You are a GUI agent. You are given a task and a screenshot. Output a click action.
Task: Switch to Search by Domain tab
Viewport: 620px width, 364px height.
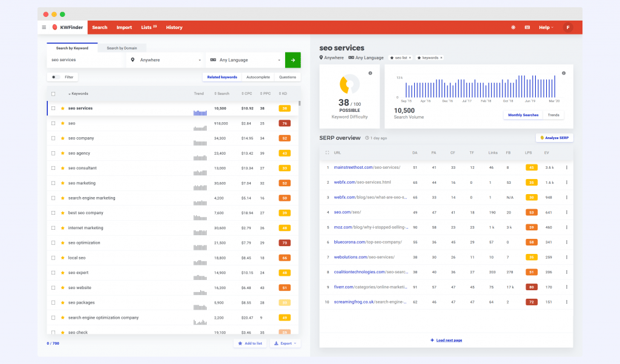pos(122,48)
